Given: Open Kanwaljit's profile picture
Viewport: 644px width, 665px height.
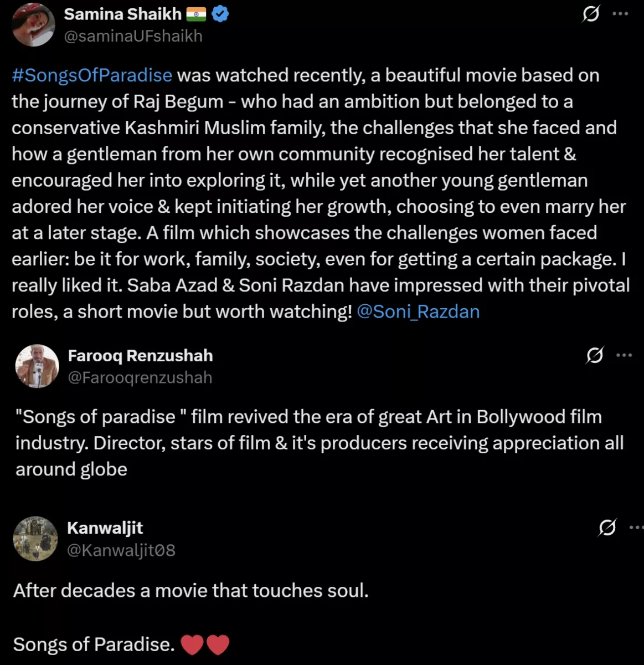Looking at the screenshot, I should 35,539.
